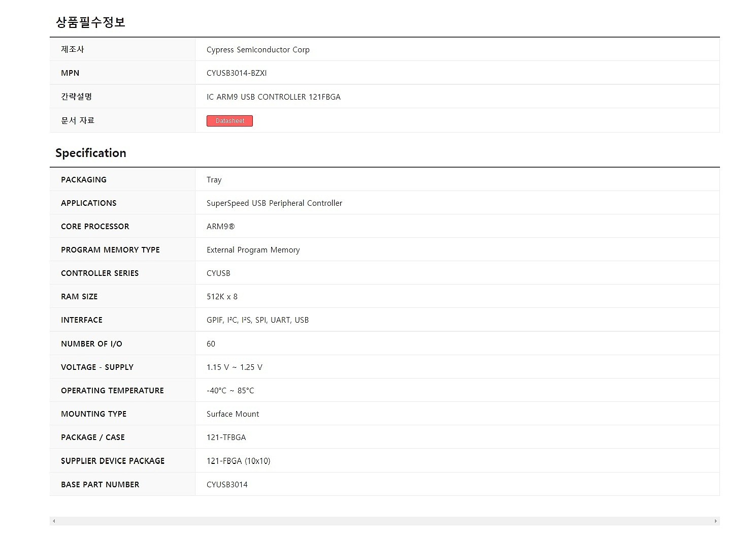Screen dimensions: 756x533
Task: Click the NUMBER OF I/O label
Action: pyautogui.click(x=91, y=344)
